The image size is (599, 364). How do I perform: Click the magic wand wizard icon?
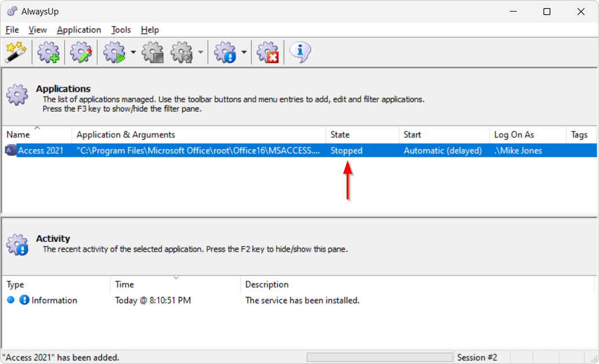tap(13, 53)
